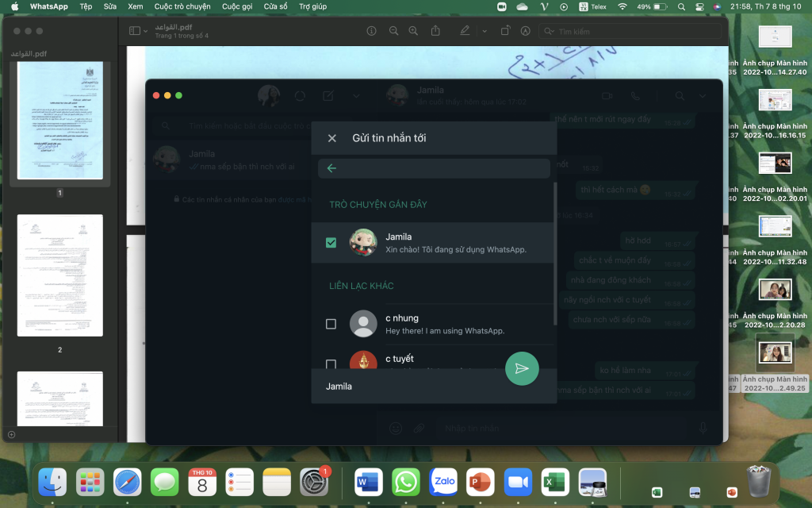812x508 pixels.
Task: Zoom in the PDF in Preview
Action: [x=413, y=31]
